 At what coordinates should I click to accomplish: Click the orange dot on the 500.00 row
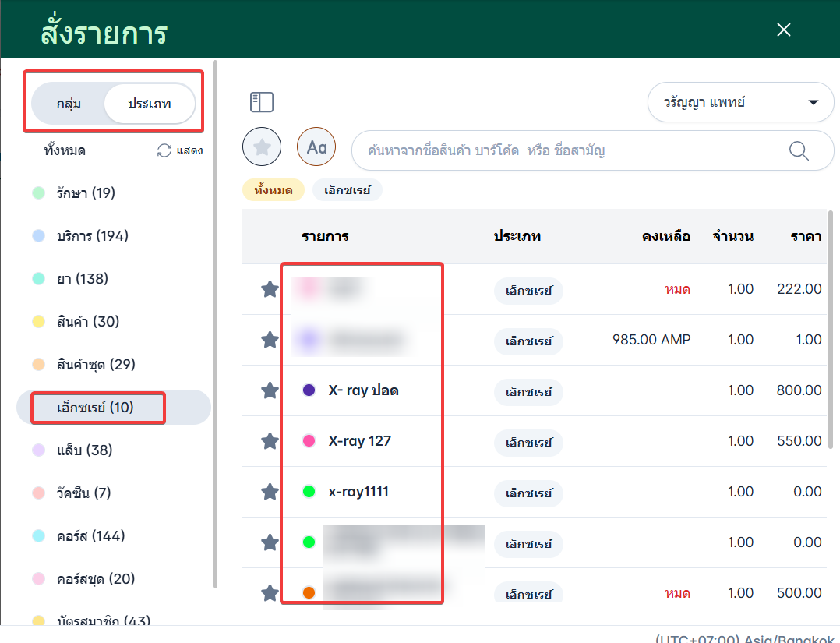pyautogui.click(x=309, y=592)
